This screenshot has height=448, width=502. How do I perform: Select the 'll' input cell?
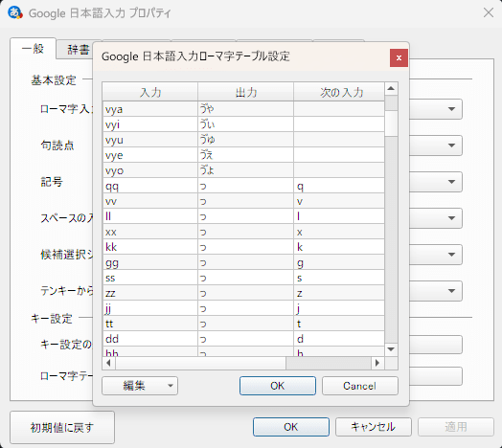click(150, 216)
